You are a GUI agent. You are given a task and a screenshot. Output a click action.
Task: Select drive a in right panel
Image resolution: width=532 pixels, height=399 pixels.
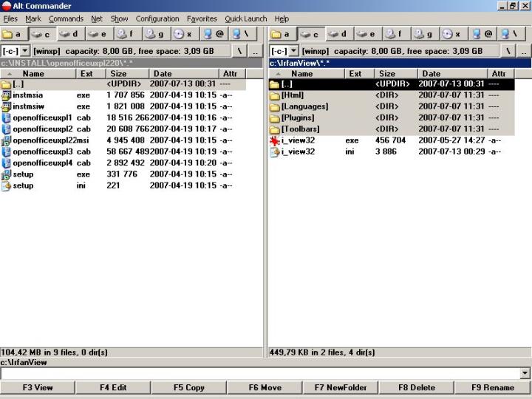282,34
